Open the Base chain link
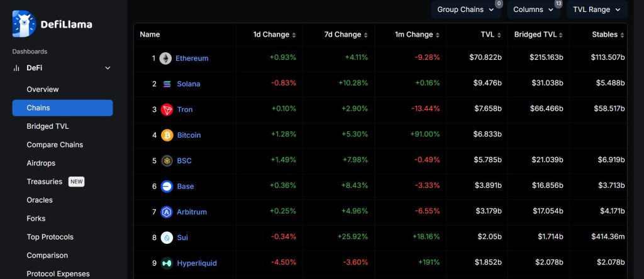Image resolution: width=644 pixels, height=279 pixels. point(186,187)
